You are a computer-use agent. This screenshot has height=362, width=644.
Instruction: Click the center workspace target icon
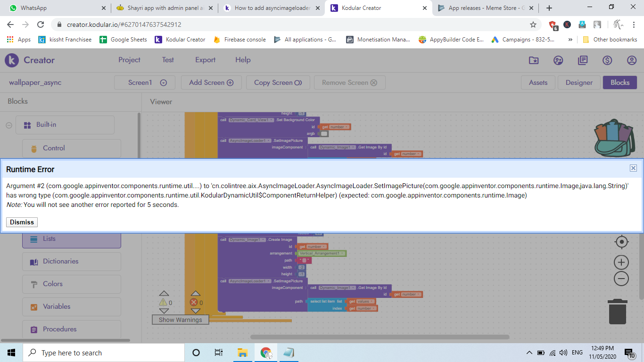click(621, 242)
